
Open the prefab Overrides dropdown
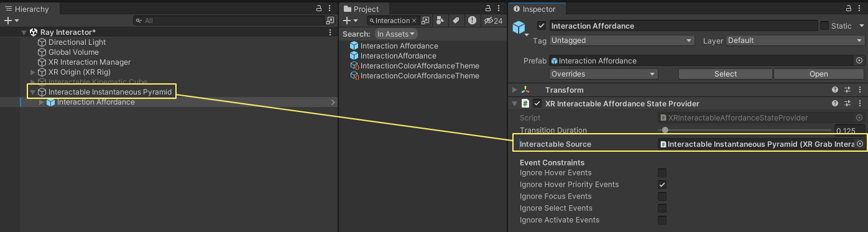(x=604, y=74)
